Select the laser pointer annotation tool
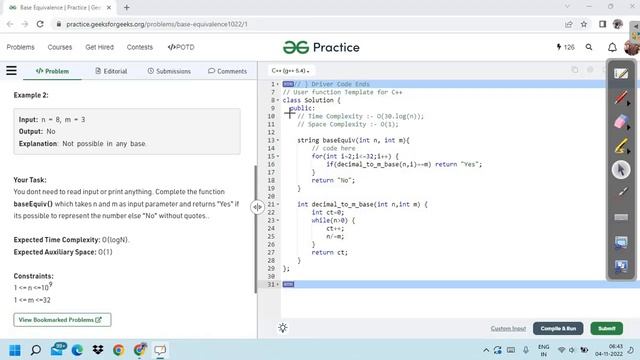640x360 pixels. coord(621,192)
